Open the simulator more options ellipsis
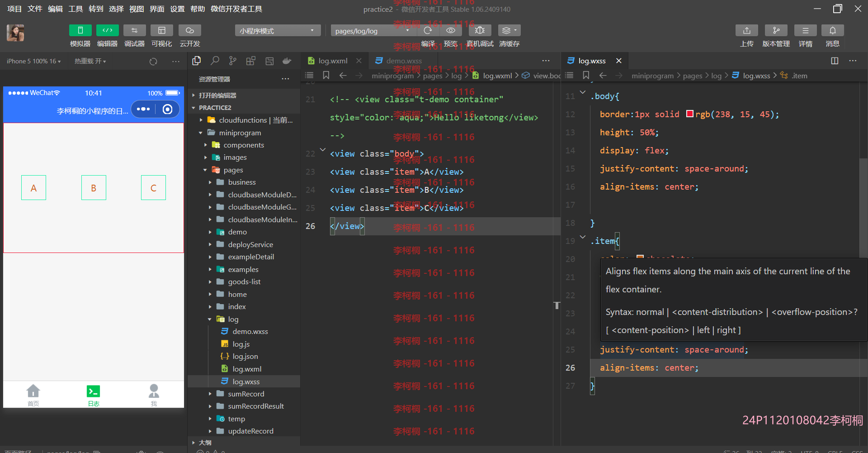The height and width of the screenshot is (453, 868). click(176, 61)
